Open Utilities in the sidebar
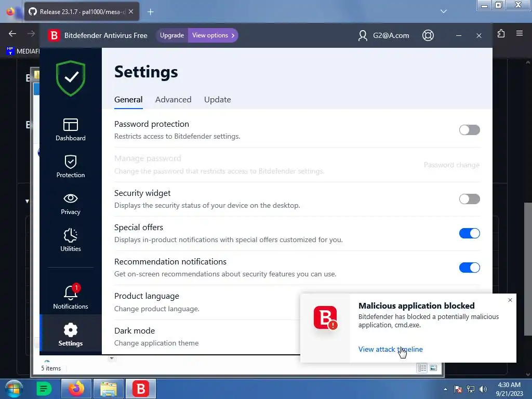This screenshot has height=399, width=532. coord(71,240)
